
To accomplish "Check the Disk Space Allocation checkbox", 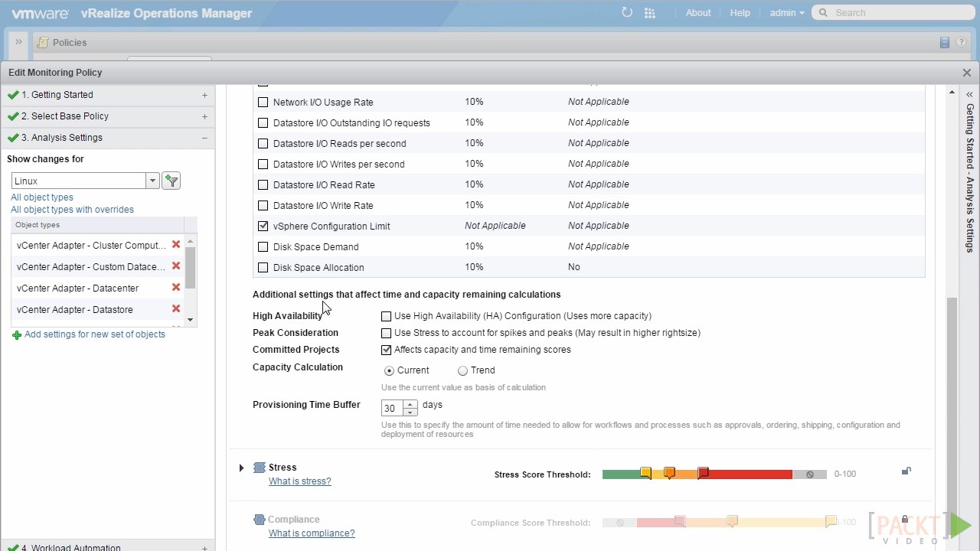I will 263,267.
